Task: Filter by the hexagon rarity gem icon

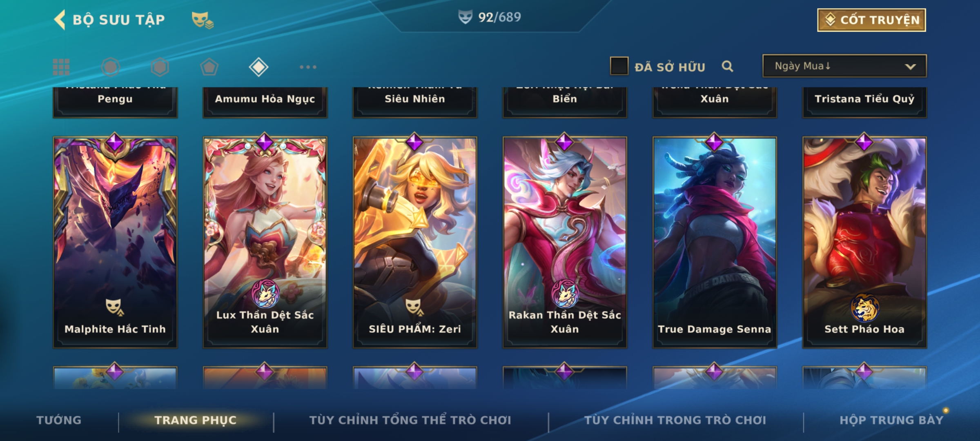Action: click(x=160, y=67)
